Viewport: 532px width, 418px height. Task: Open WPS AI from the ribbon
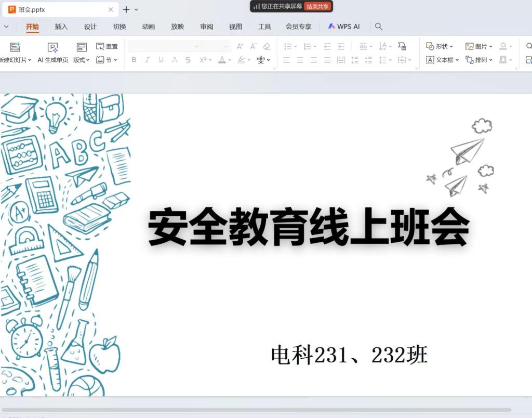coord(343,27)
